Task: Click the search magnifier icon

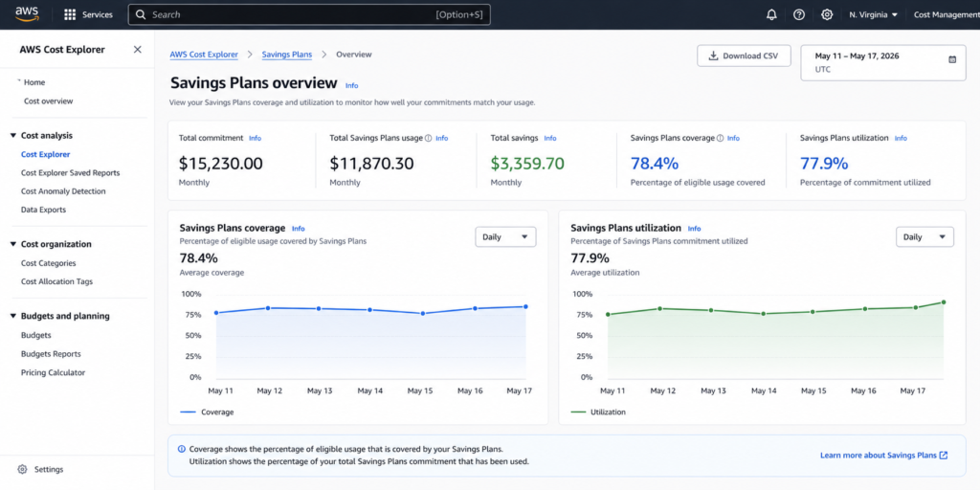Action: pos(141,14)
